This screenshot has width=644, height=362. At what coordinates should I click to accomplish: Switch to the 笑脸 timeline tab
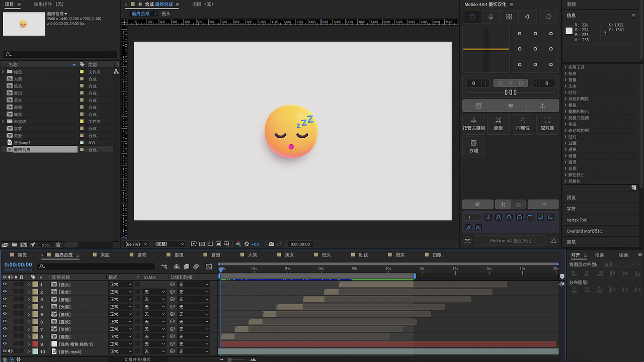(105, 255)
